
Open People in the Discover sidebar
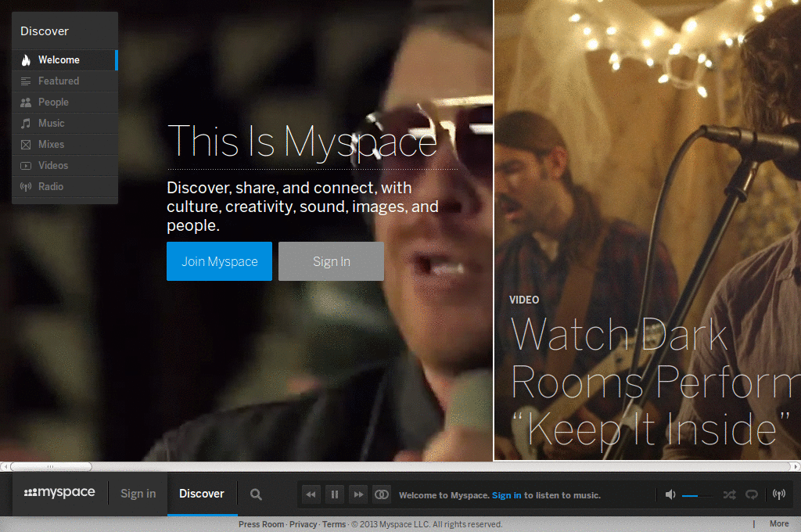[x=65, y=102]
